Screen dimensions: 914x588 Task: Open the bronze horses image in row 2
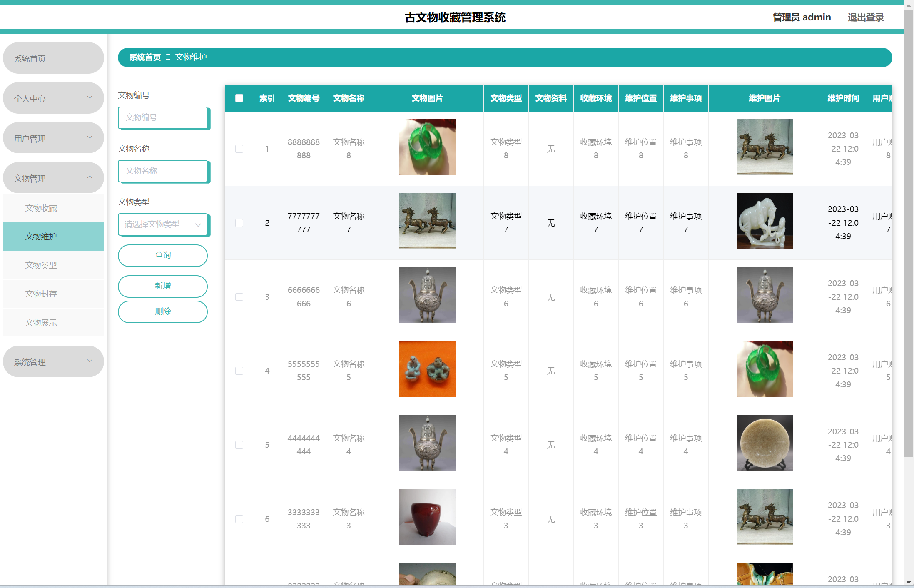tap(427, 221)
